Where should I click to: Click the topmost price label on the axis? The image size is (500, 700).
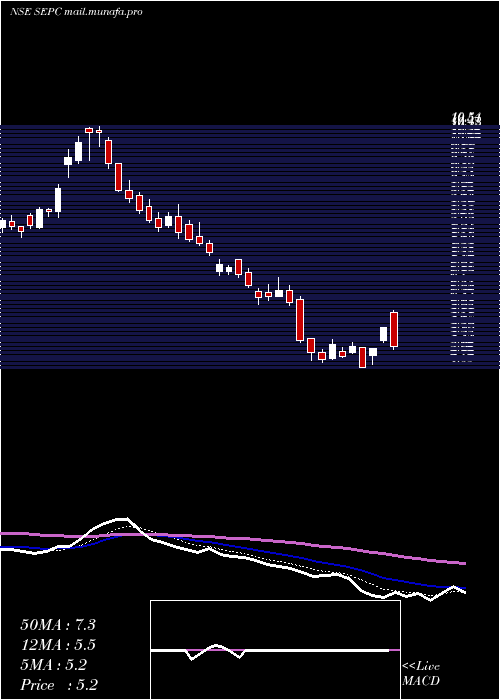pos(467,119)
